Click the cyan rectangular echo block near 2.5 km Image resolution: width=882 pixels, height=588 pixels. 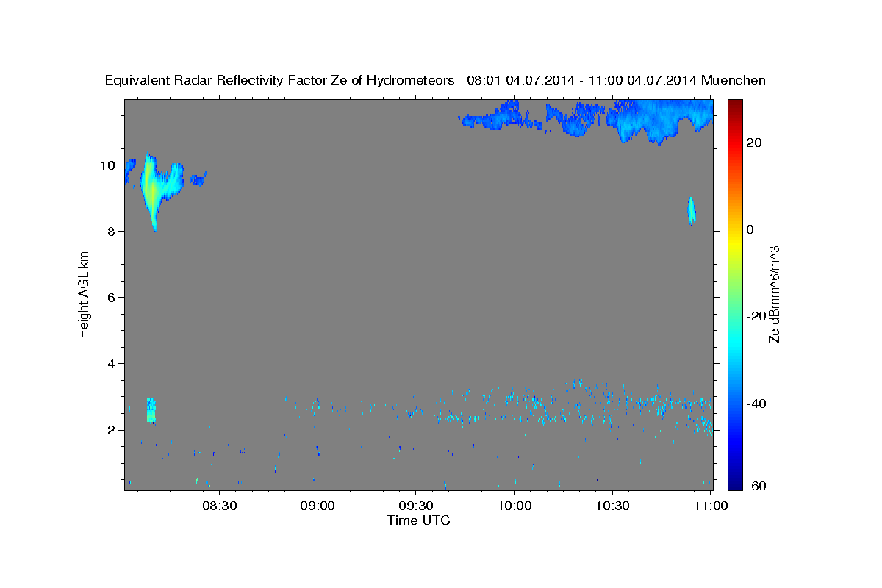point(151,410)
